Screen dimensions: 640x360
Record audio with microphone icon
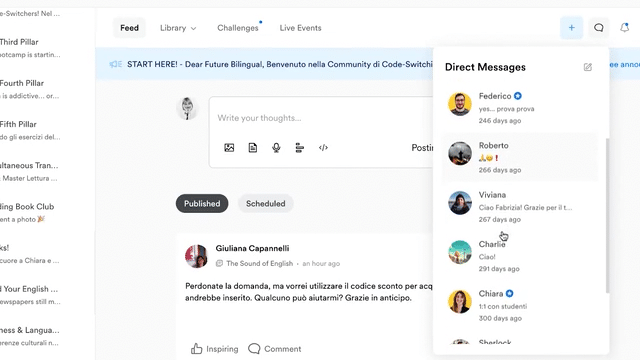pos(276,148)
